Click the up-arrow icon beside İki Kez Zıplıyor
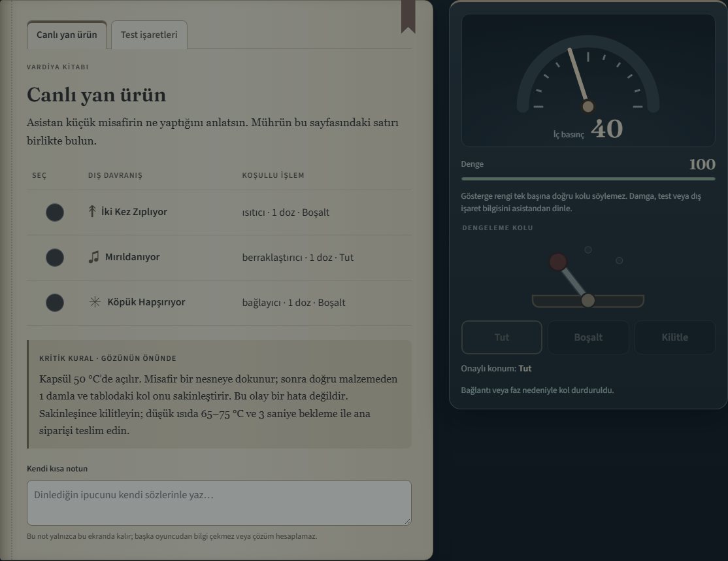Screen dimensions: 728x561 pyautogui.click(x=92, y=211)
